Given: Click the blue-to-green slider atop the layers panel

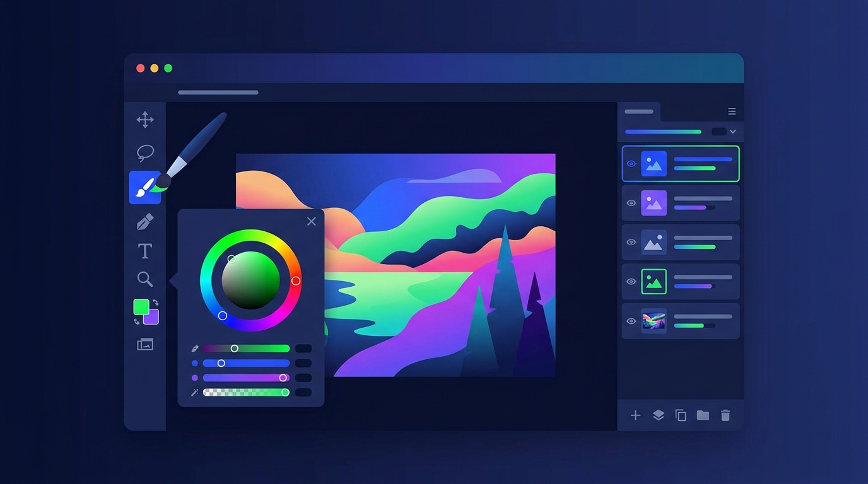Looking at the screenshot, I should point(663,132).
